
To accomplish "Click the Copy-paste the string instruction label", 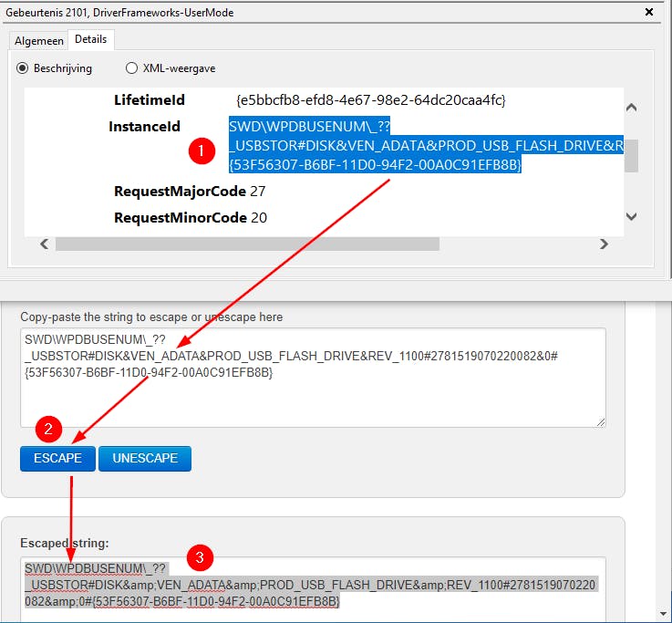I will point(151,317).
